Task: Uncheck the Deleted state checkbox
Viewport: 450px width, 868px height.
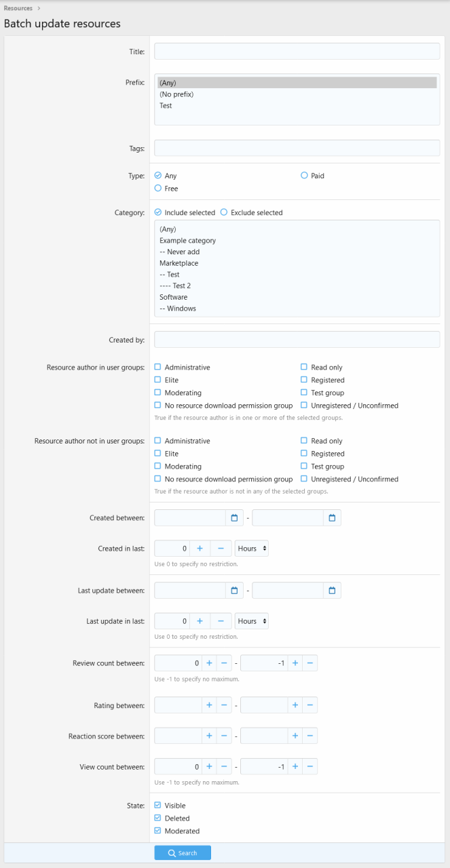Action: (158, 818)
